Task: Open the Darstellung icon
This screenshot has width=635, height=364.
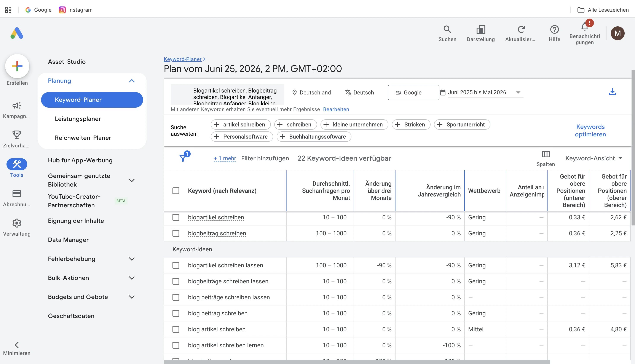Action: pyautogui.click(x=480, y=29)
